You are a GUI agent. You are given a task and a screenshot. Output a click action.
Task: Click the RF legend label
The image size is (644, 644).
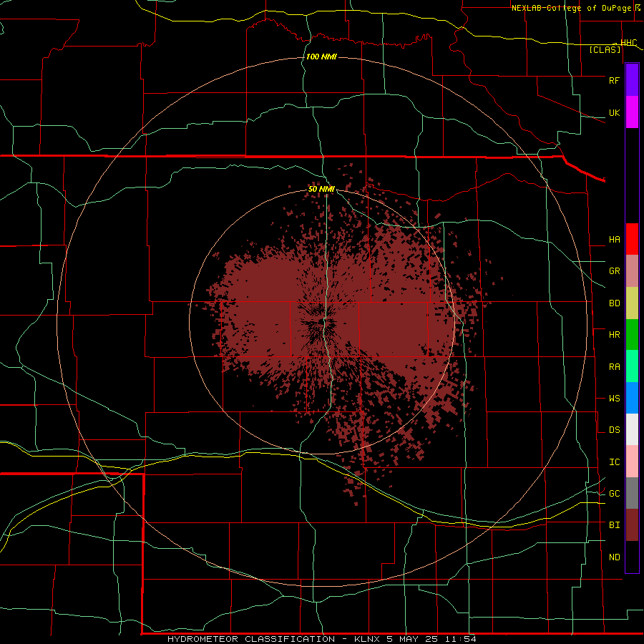pos(614,80)
